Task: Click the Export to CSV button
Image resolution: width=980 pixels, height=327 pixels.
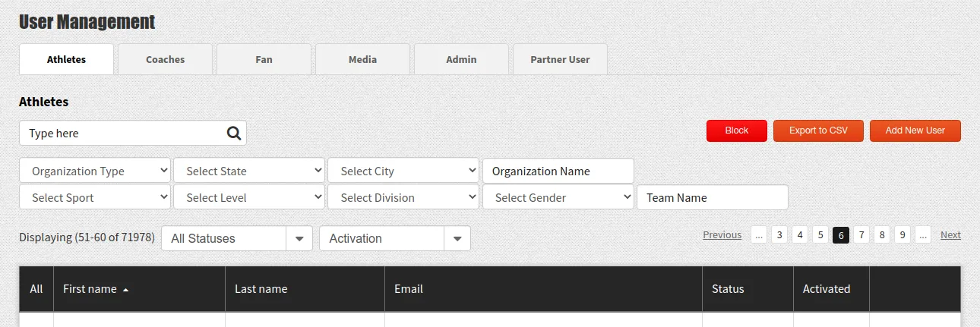Action: tap(818, 130)
